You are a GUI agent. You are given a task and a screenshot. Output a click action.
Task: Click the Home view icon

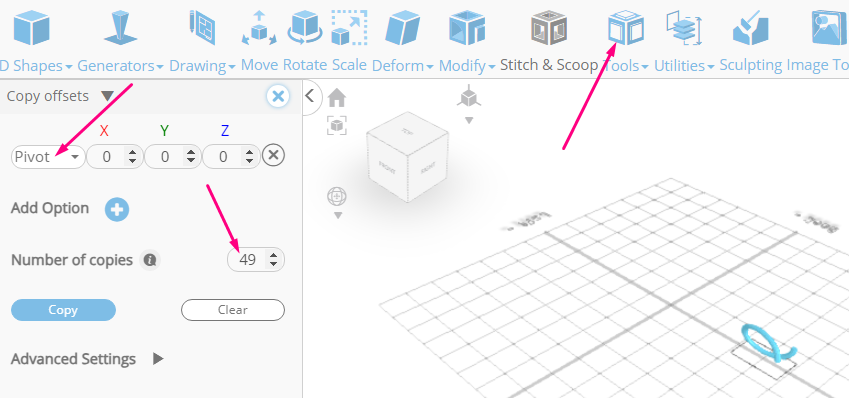point(337,98)
